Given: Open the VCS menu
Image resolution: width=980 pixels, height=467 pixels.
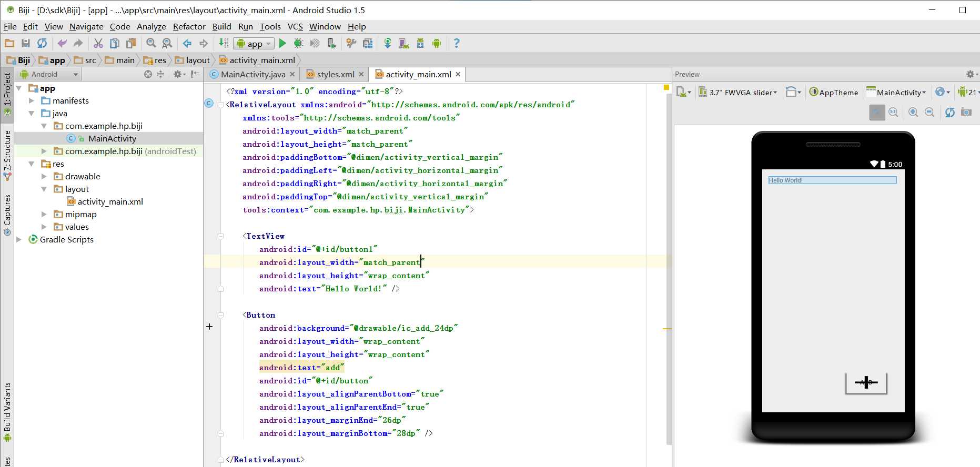Looking at the screenshot, I should pos(295,26).
